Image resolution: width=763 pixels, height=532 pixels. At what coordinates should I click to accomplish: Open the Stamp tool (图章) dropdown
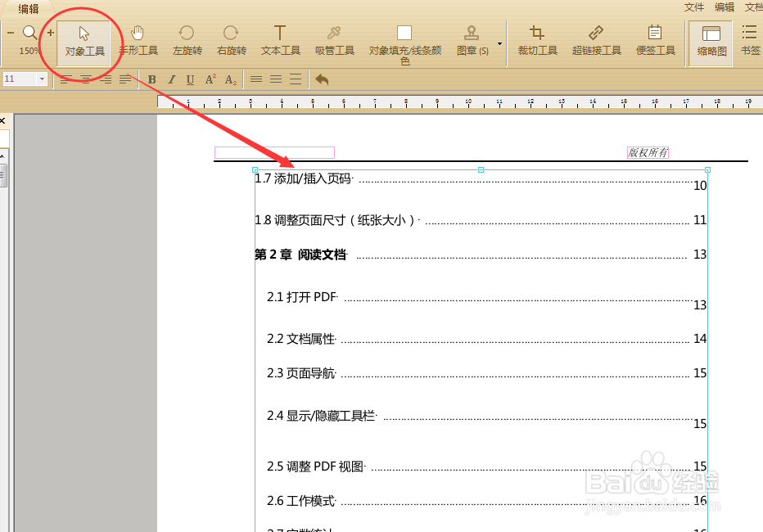coord(499,43)
